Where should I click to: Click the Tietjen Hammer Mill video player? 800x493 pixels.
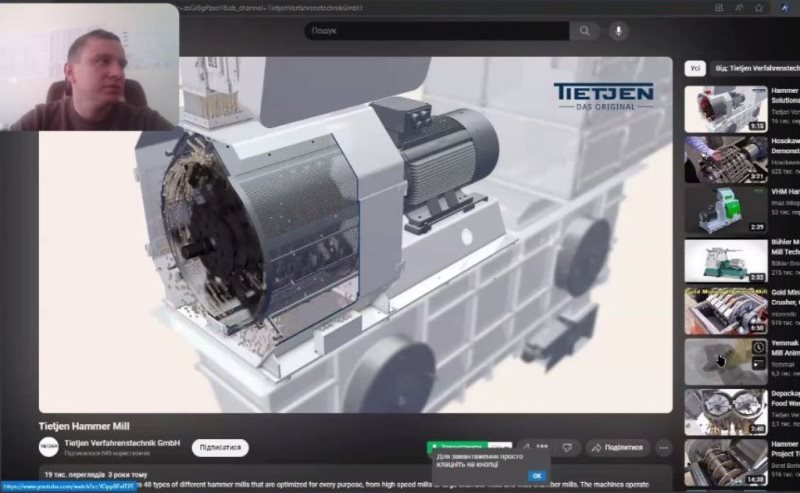pyautogui.click(x=356, y=235)
